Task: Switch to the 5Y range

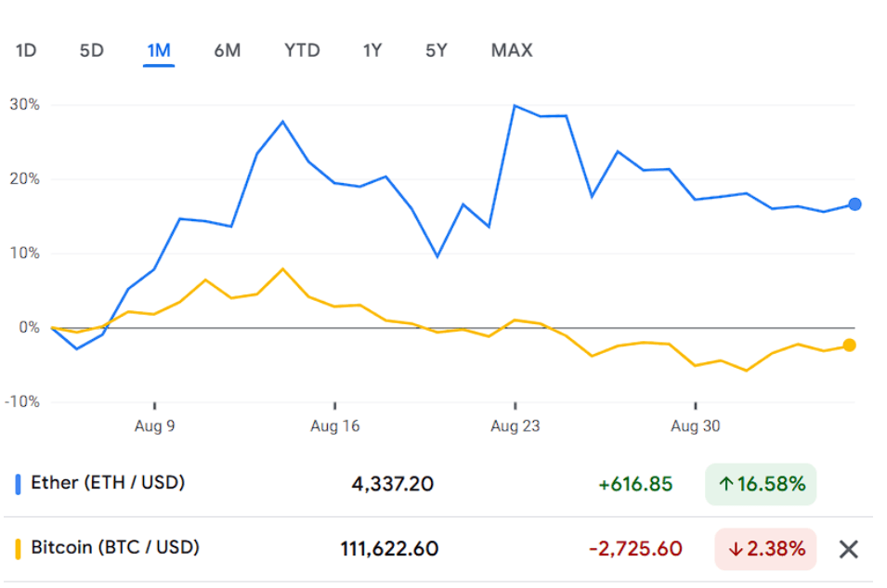Action: pyautogui.click(x=437, y=50)
